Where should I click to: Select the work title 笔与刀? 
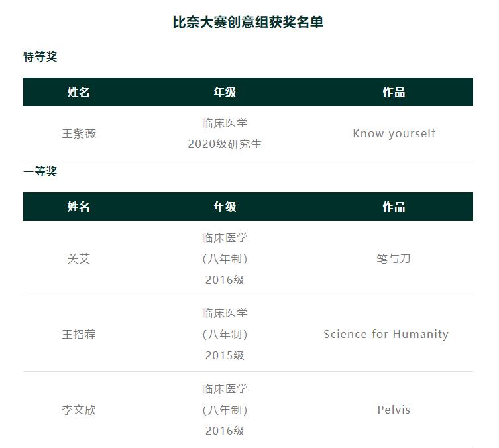(394, 258)
